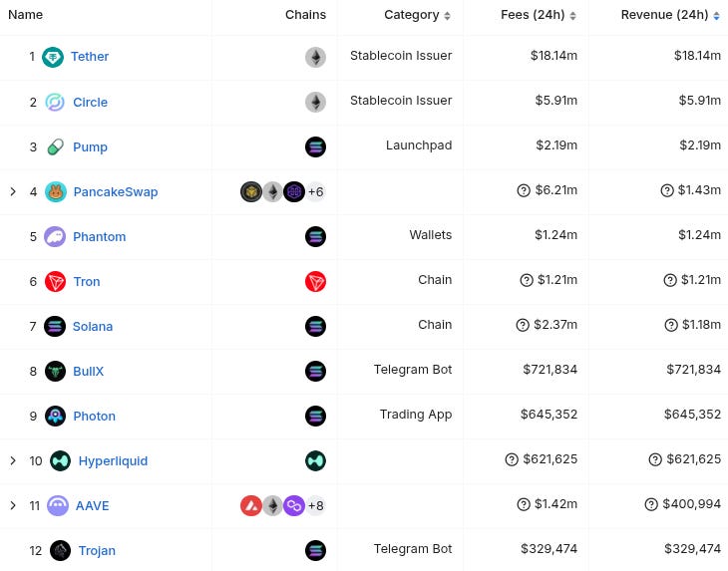728x571 pixels.
Task: Open the Pump protocol link
Action: click(x=90, y=147)
